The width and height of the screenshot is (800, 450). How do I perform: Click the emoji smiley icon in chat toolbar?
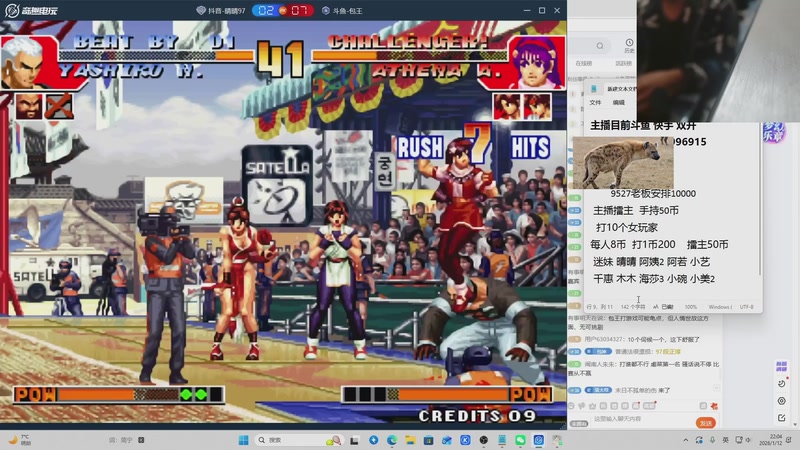(x=571, y=406)
